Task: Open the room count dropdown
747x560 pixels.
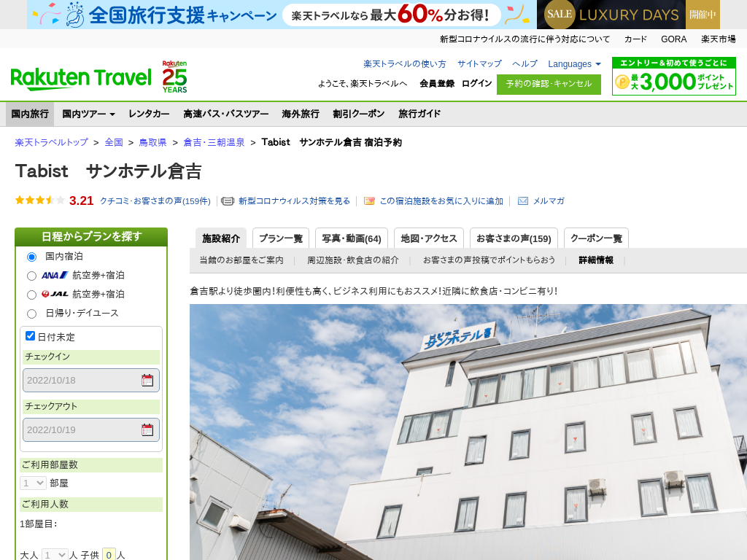Action: [33, 483]
